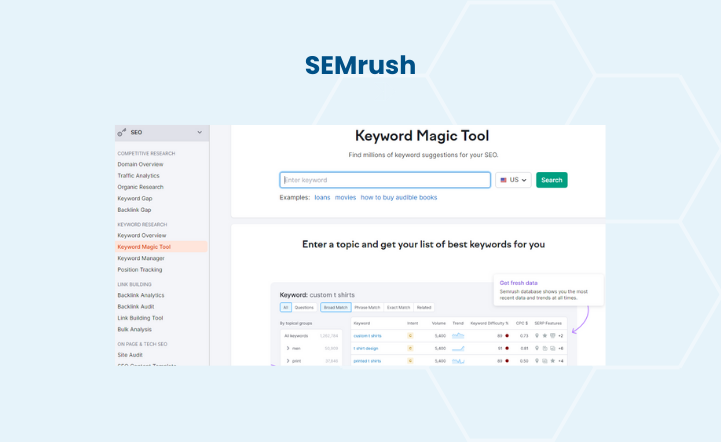Click trend sparkline for printed t shirts
This screenshot has width=721, height=442.
pyautogui.click(x=458, y=361)
